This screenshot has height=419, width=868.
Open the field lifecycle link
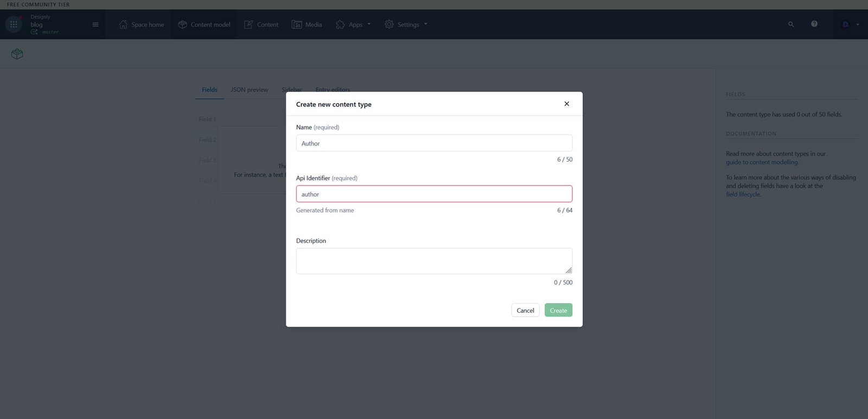click(x=743, y=195)
